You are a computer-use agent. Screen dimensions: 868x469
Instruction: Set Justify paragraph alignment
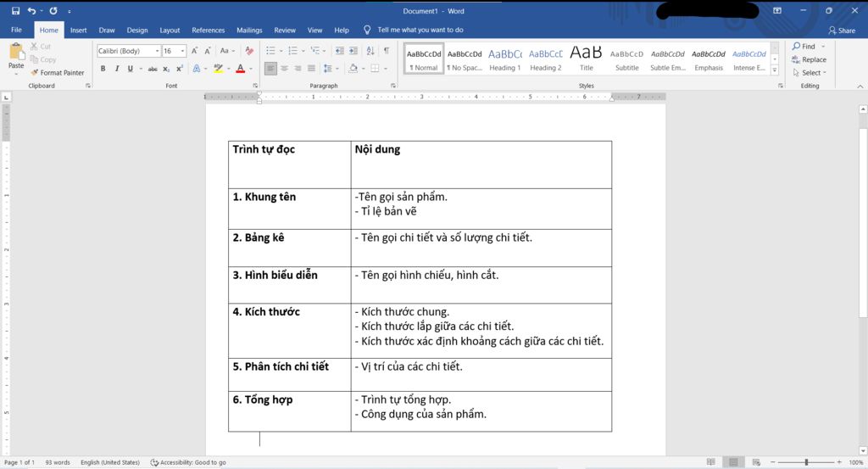click(312, 69)
